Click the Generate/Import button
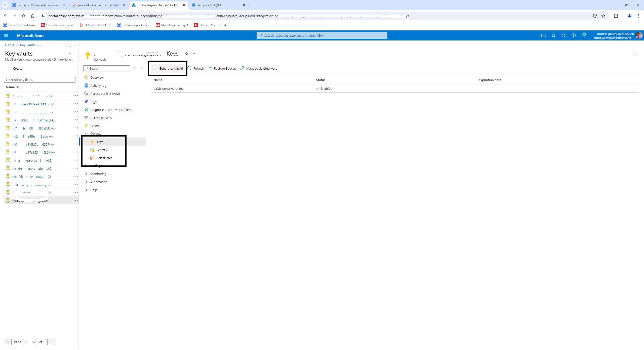This screenshot has height=350, width=644. point(168,68)
